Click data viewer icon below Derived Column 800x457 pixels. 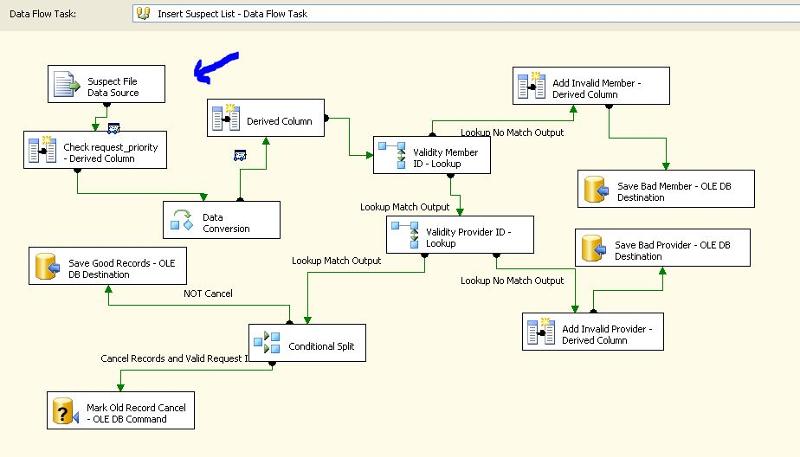(240, 154)
